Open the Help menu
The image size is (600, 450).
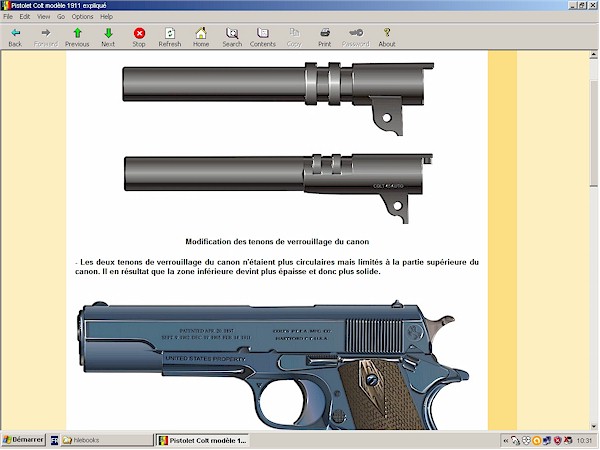(106, 17)
